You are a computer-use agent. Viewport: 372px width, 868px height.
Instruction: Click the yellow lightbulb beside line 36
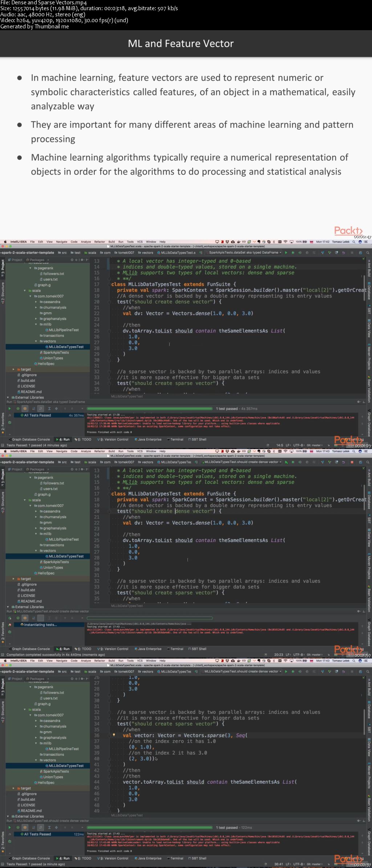[114, 735]
